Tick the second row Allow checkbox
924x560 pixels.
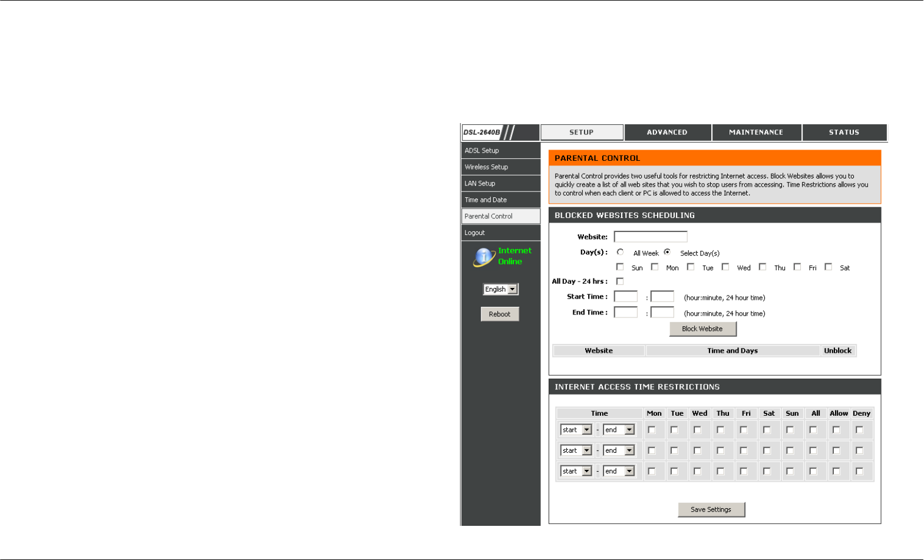click(836, 450)
